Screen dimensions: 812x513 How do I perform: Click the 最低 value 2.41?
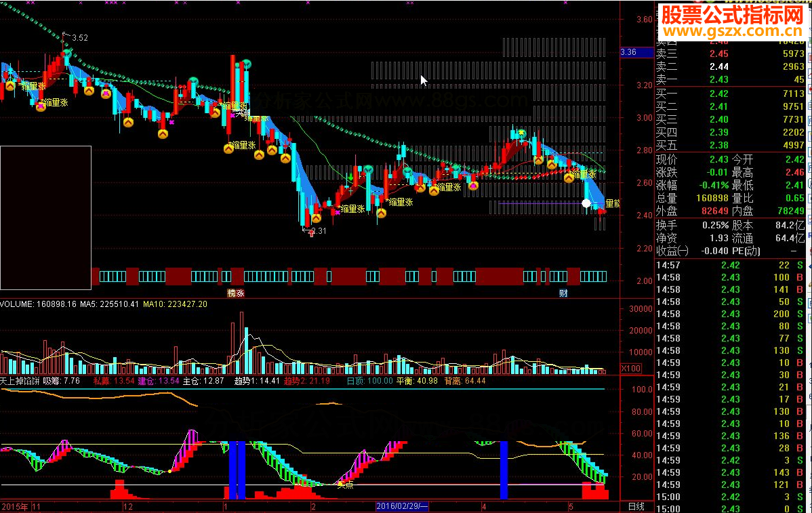pyautogui.click(x=795, y=185)
